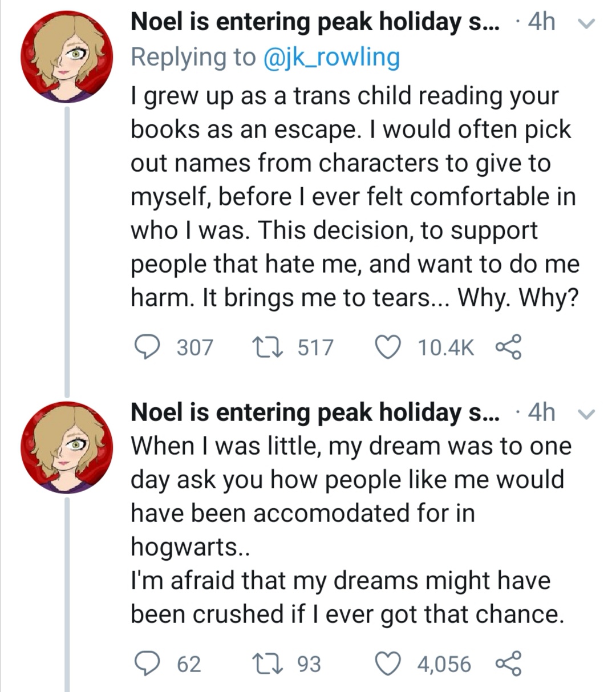
Task: Tap the heart icon beside 4,056
Action: [388, 664]
